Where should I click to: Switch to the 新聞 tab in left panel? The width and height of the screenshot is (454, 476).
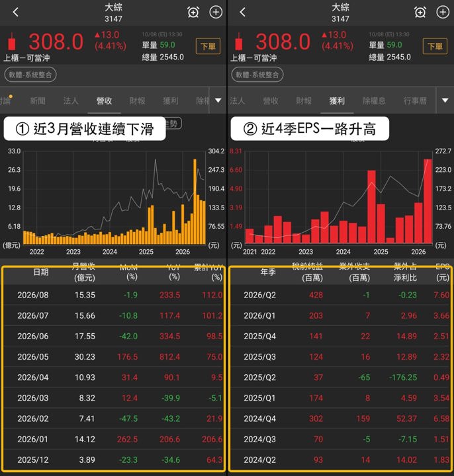38,100
